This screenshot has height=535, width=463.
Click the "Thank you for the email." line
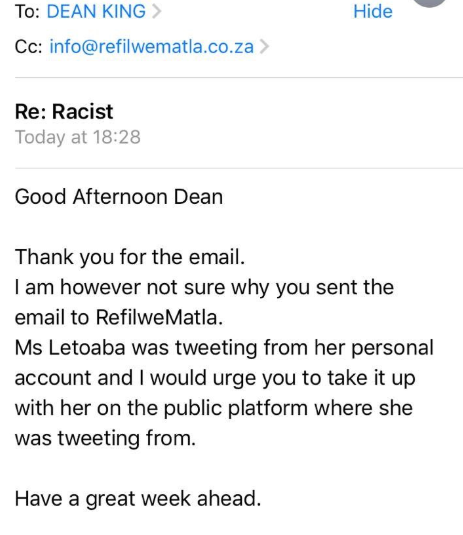(x=130, y=257)
